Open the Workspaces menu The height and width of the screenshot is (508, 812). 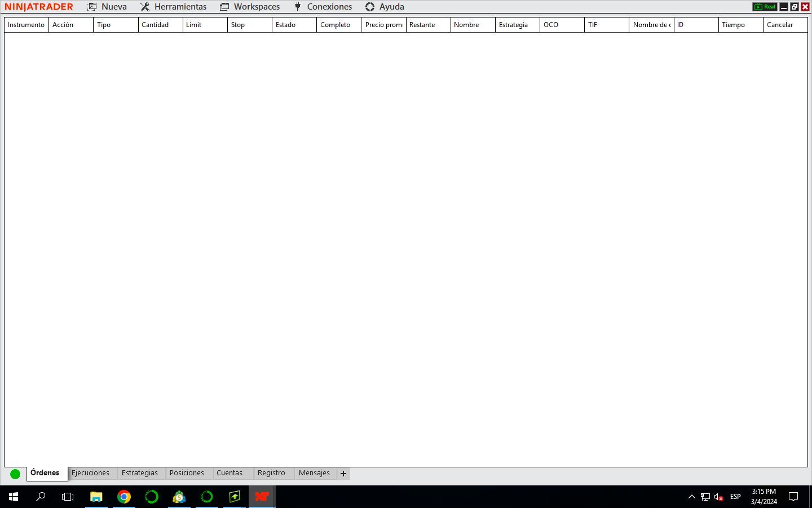point(250,7)
